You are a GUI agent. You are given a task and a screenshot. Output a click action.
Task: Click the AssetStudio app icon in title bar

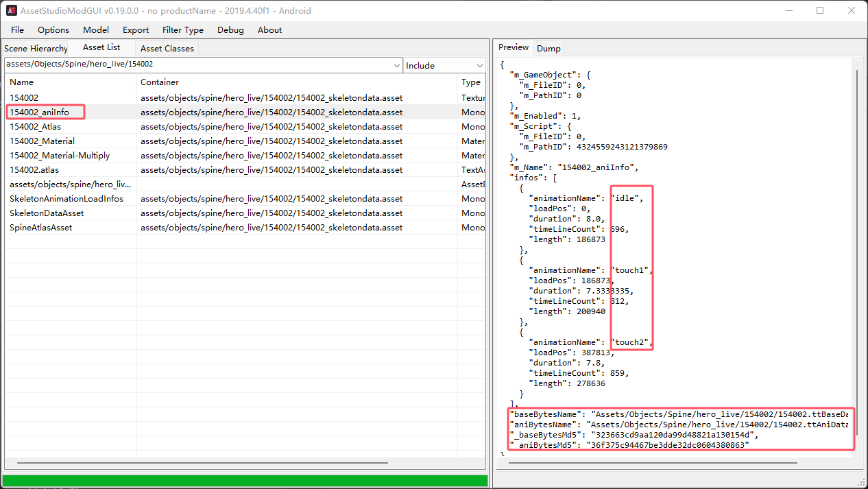pos(12,10)
